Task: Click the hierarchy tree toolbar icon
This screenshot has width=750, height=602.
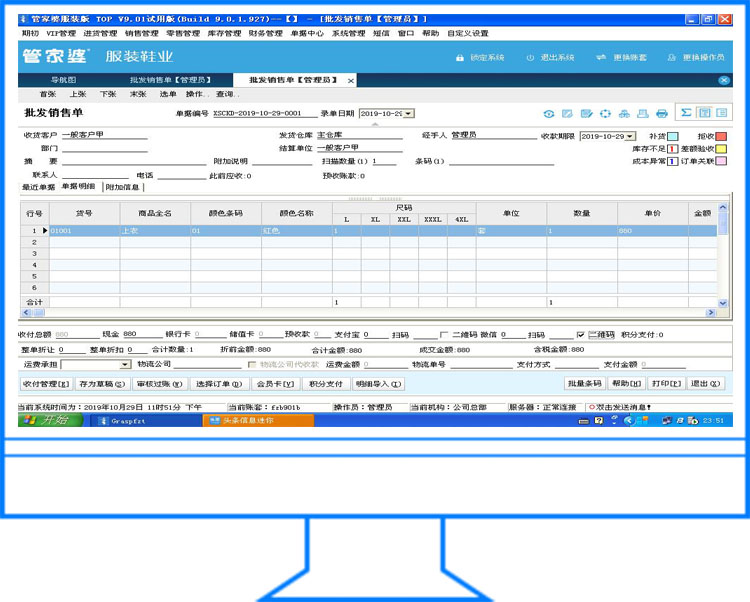Action: [624, 114]
